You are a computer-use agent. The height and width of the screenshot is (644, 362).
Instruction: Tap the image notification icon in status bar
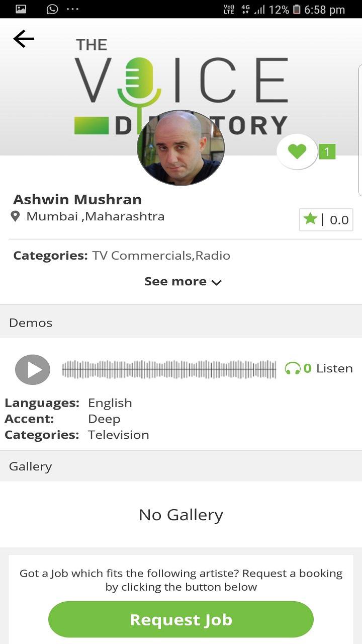[x=21, y=9]
